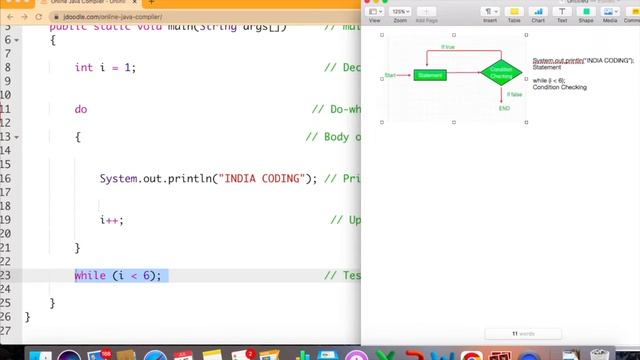Screen dimensions: 640x360
Task: Click the 'while (i < 6);' text in Pages
Action: tap(549, 81)
